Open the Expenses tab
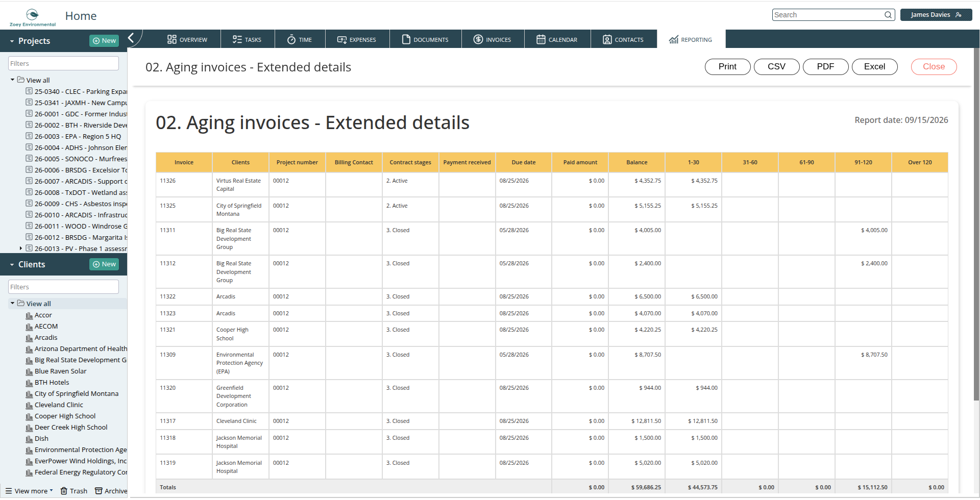 357,39
